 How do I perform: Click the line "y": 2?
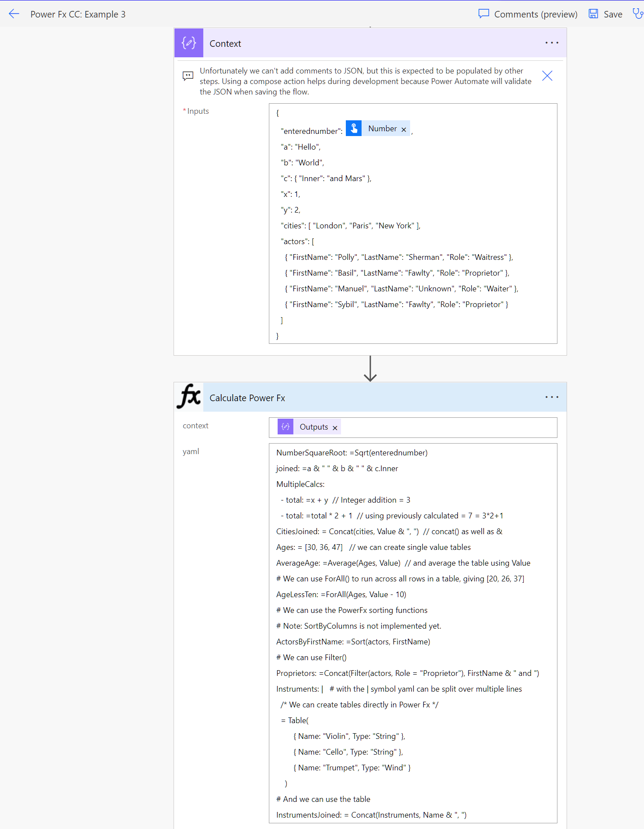click(x=290, y=210)
